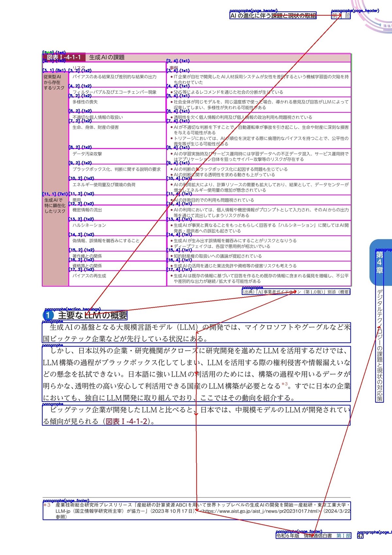Select bullet 'ディープフェイクは、各国で悪用例が相次いでいる'
The image size is (392, 555).
pyautogui.click(x=220, y=246)
